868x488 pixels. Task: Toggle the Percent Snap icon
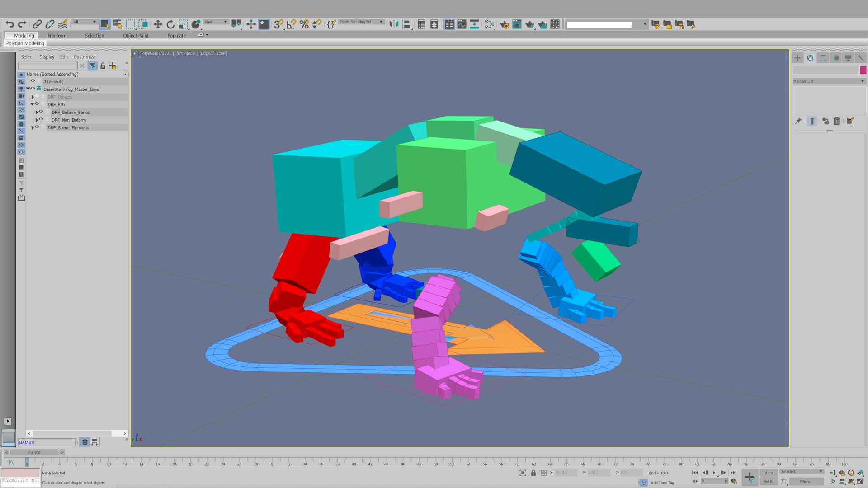tap(304, 24)
